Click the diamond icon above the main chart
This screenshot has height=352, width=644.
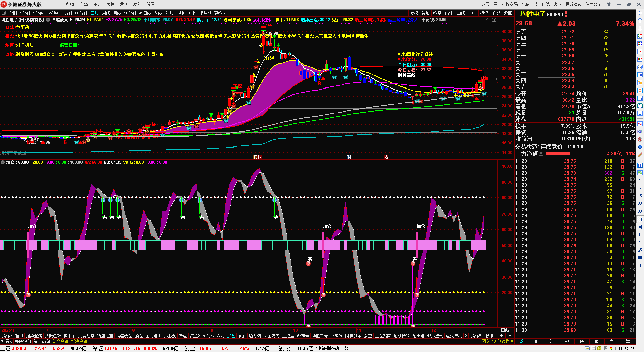(x=488, y=20)
